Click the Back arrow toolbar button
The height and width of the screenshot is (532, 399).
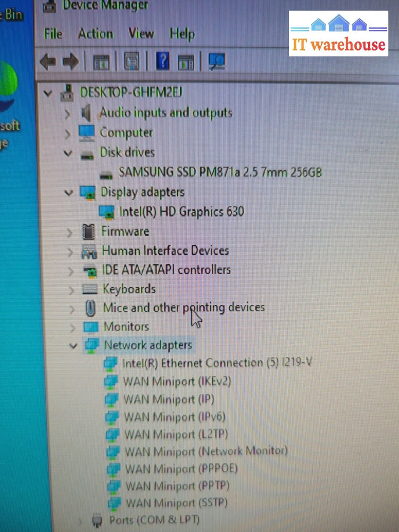coord(48,62)
